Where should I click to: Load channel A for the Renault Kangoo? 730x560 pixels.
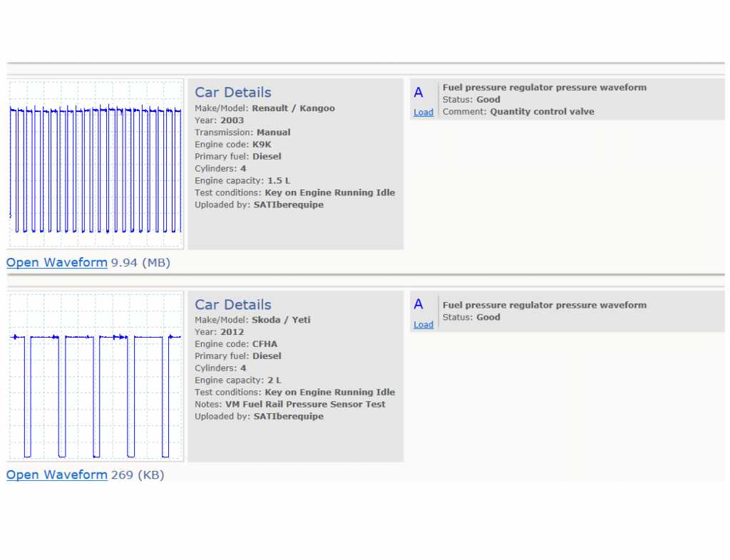(423, 112)
